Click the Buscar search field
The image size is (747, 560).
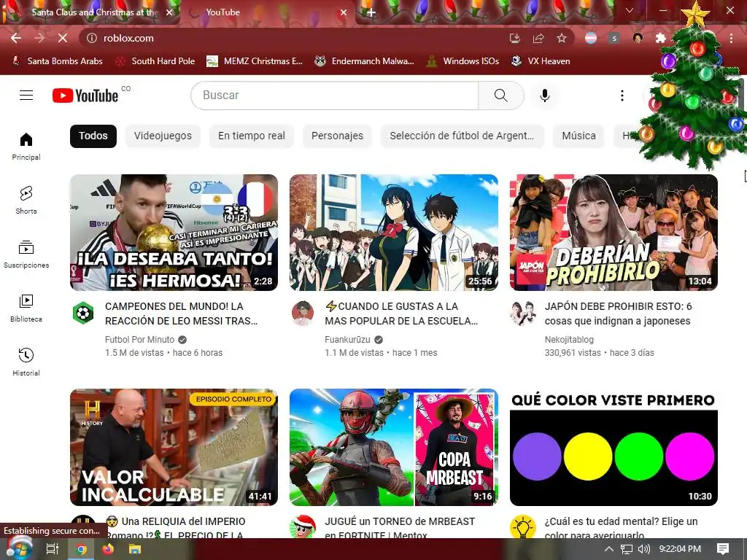point(335,96)
